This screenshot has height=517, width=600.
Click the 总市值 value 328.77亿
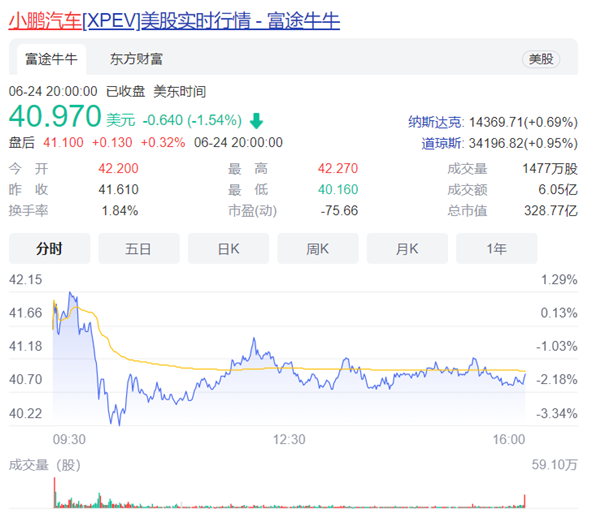(x=551, y=210)
